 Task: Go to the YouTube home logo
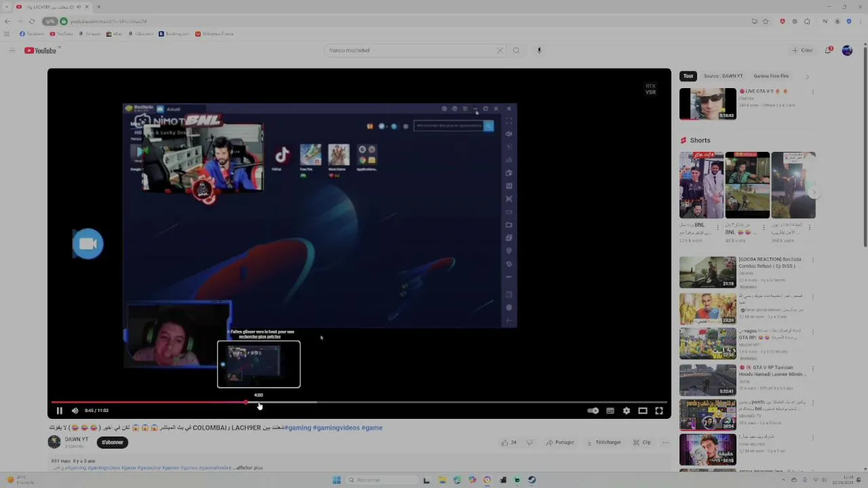[41, 50]
